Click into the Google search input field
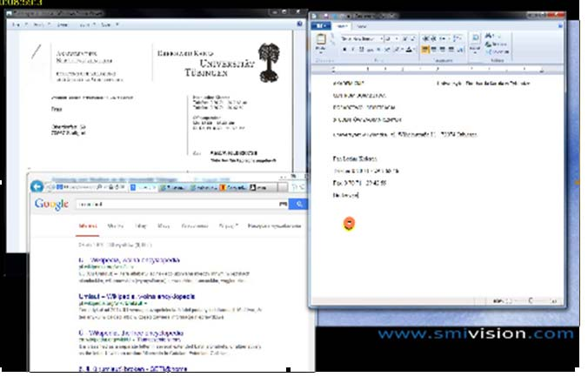This screenshot has width=588, height=377. tap(177, 204)
